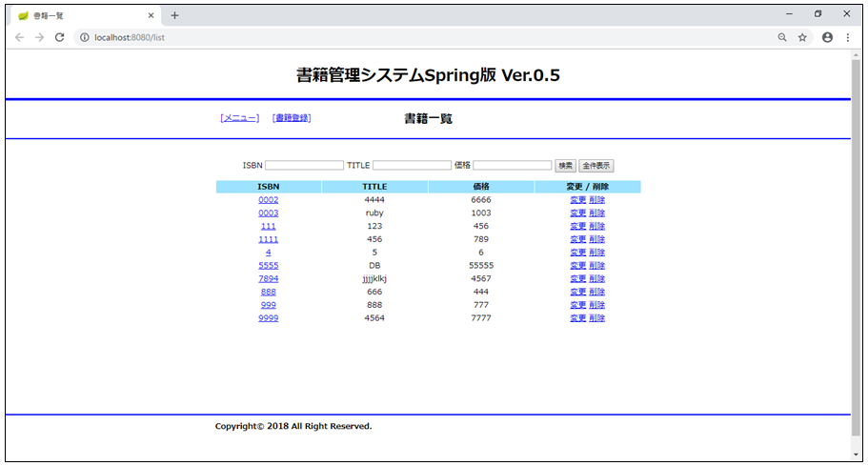Image resolution: width=868 pixels, height=466 pixels.
Task: Click the メニュー navigation link
Action: pos(239,118)
